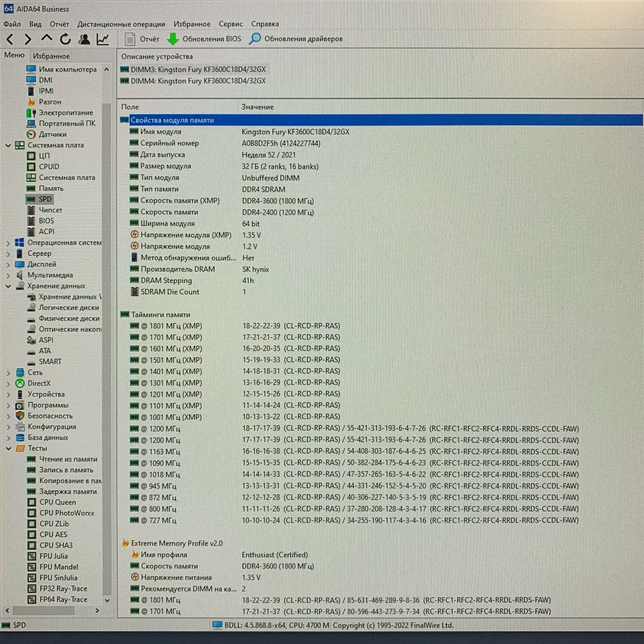This screenshot has width=644, height=644.
Task: Switch to the Избранное tab
Action: [51, 56]
